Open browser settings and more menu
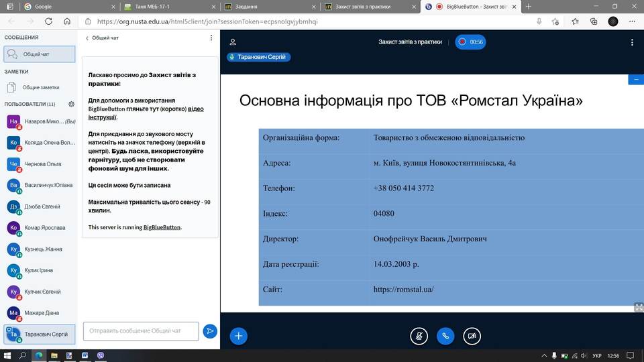 pos(632,21)
